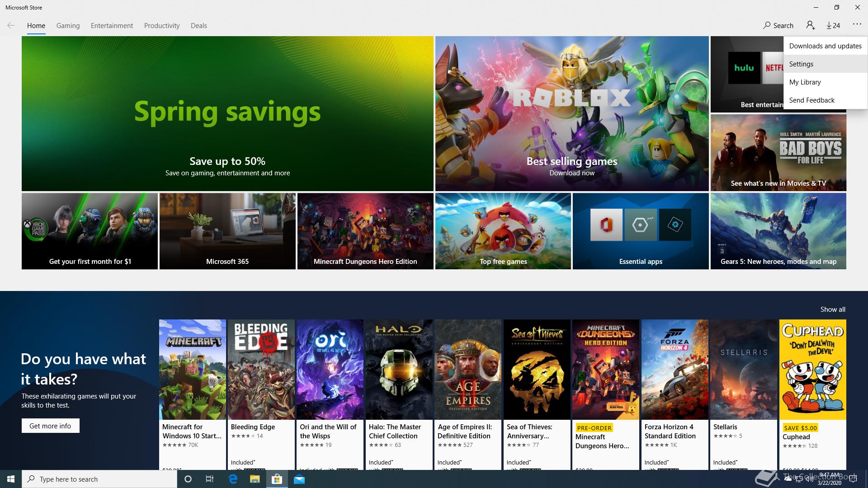
Task: Open the Bad Boys Movies & TV tile
Action: click(778, 153)
